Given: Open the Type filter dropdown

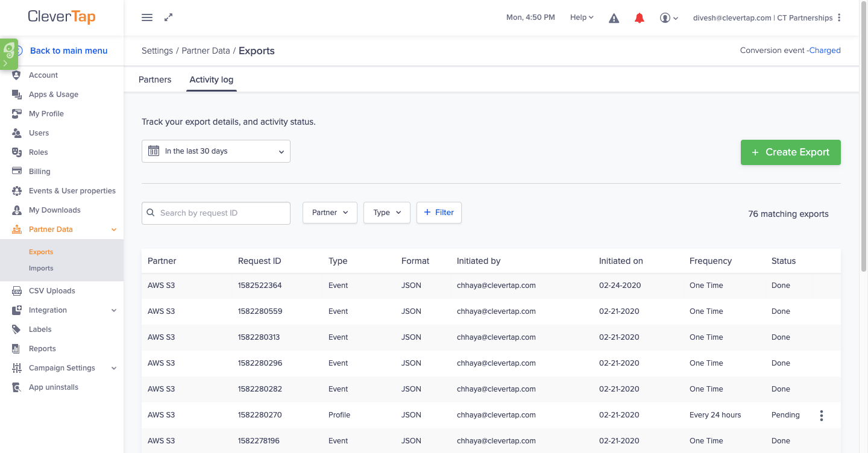Looking at the screenshot, I should tap(386, 212).
